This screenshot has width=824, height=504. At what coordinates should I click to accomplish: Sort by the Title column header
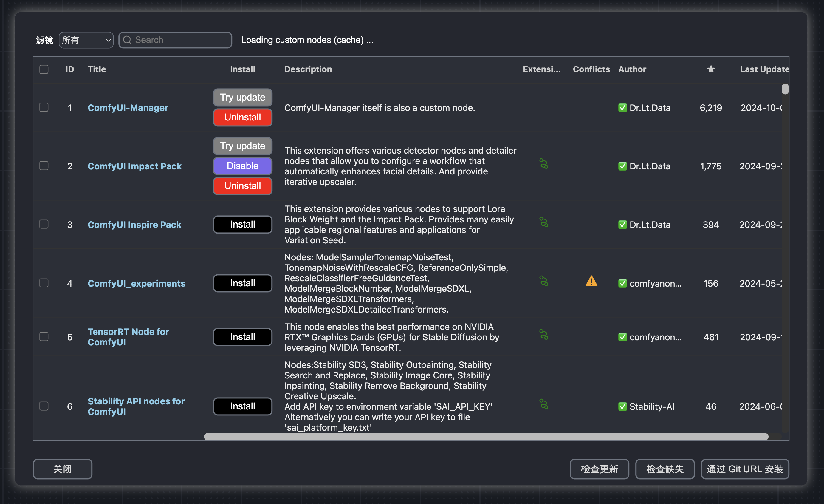97,69
